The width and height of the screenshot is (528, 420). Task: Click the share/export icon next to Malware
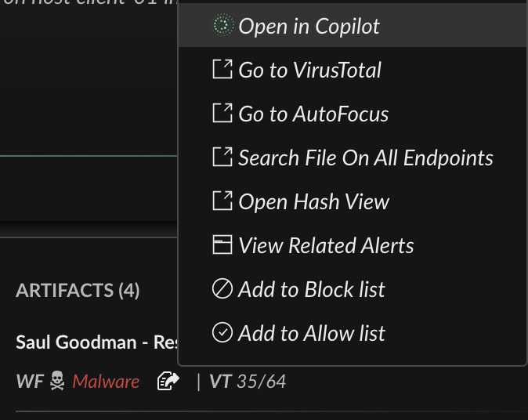pyautogui.click(x=168, y=382)
